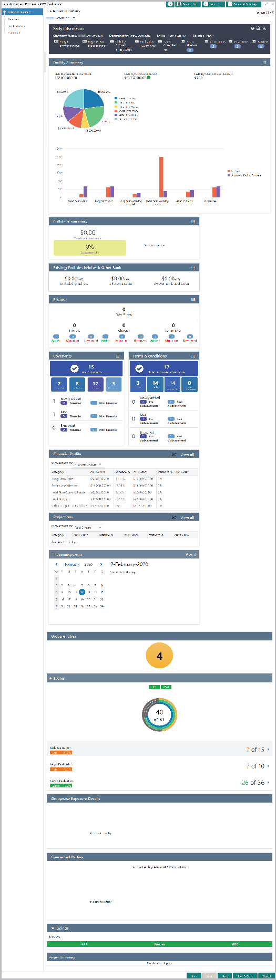Click the Covenants tile showing 12
Image resolution: width=276 pixels, height=980 pixels.
click(x=95, y=385)
